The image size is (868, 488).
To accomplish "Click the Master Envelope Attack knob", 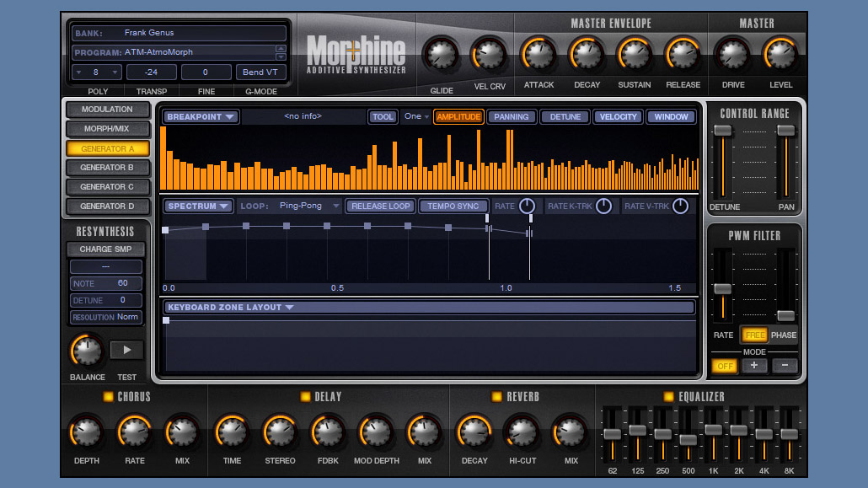I will pyautogui.click(x=538, y=54).
